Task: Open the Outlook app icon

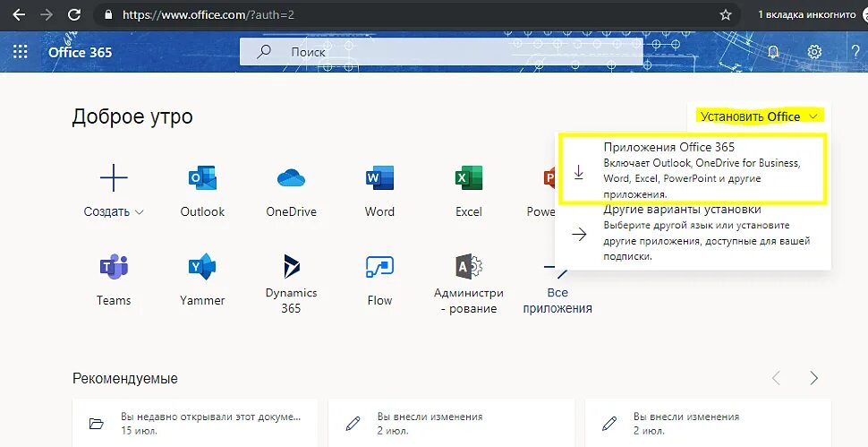Action: coord(202,178)
